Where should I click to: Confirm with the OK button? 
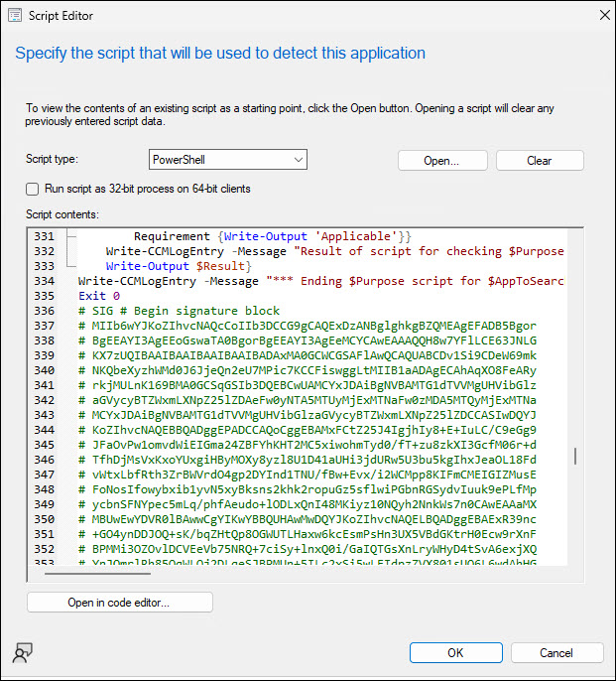click(x=454, y=653)
